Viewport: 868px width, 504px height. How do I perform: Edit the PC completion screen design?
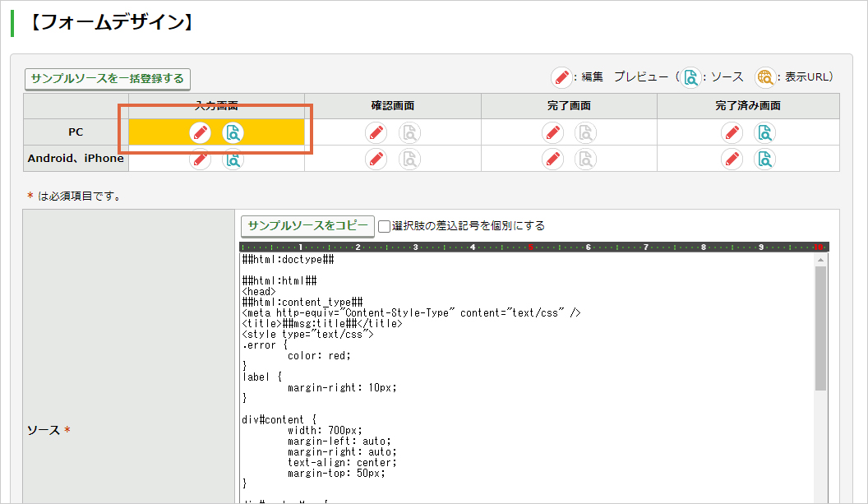[x=552, y=133]
